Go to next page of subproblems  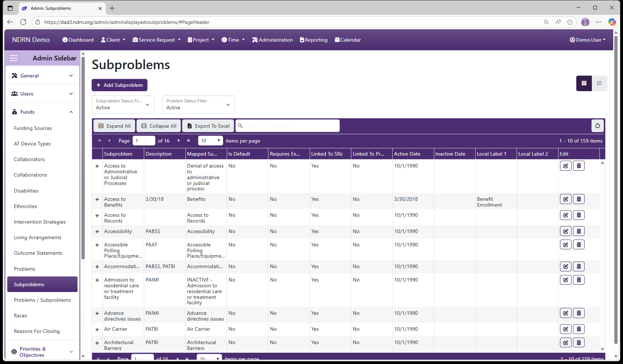click(x=179, y=140)
